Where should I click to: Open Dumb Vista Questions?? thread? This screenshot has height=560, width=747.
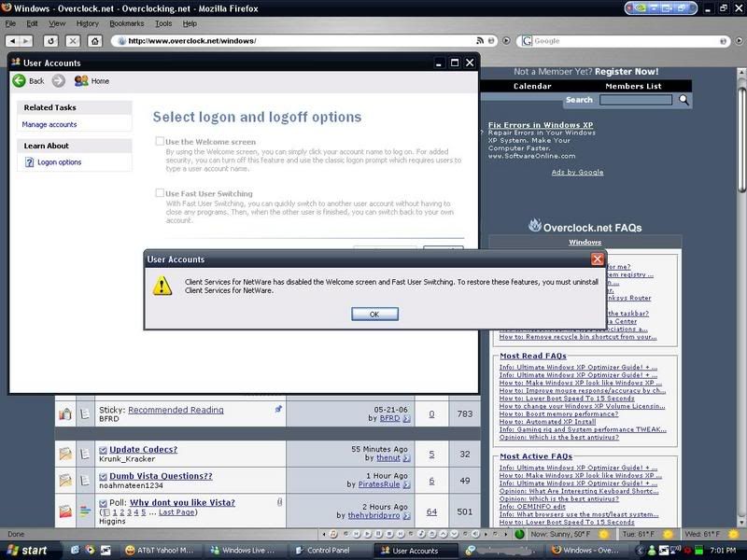[161, 476]
